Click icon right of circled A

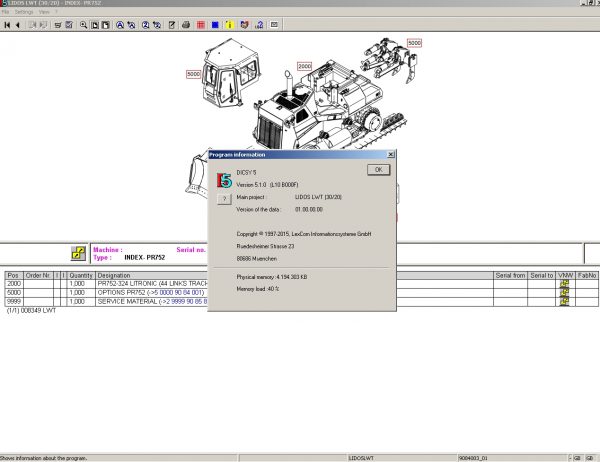131,25
